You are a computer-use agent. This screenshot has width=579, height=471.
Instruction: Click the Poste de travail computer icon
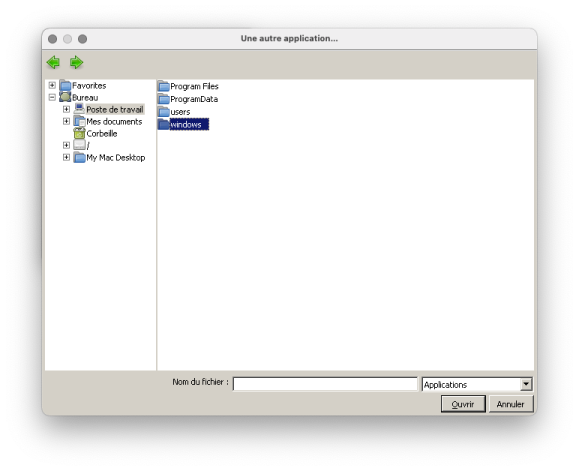[x=79, y=109]
